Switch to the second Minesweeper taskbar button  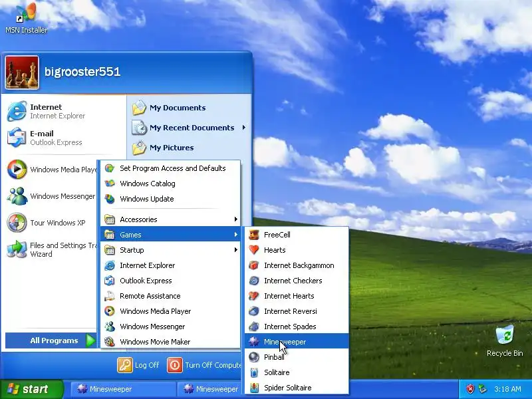point(210,389)
